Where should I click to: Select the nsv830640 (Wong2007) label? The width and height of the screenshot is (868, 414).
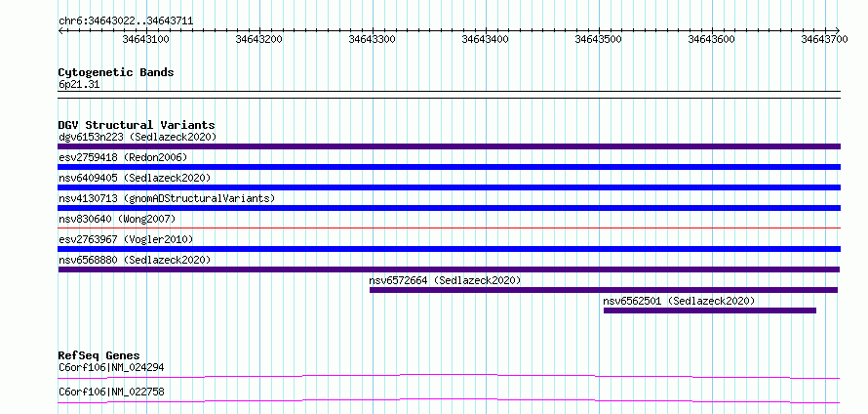coord(117,219)
